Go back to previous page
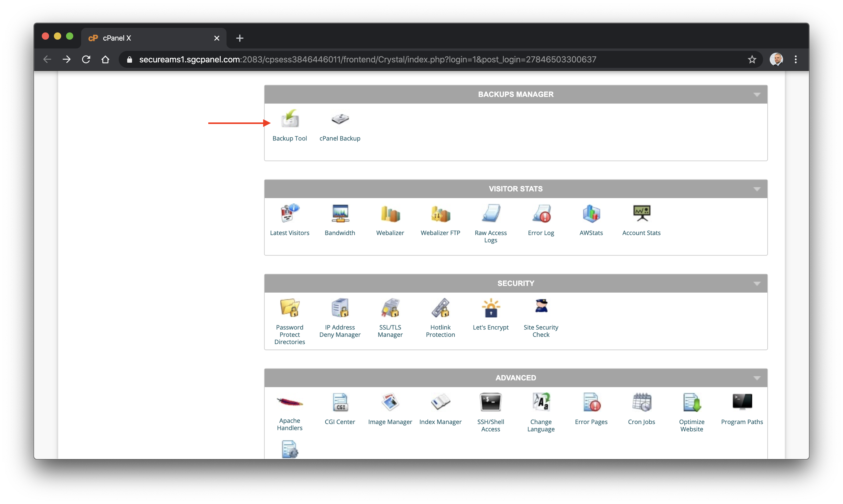Screen dimensions: 843x504 tap(47, 60)
